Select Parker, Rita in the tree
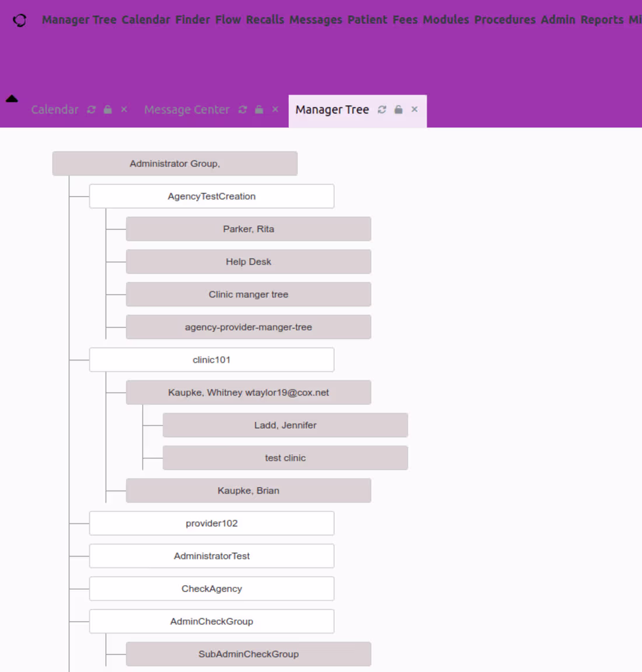This screenshot has width=642, height=672. pyautogui.click(x=249, y=229)
